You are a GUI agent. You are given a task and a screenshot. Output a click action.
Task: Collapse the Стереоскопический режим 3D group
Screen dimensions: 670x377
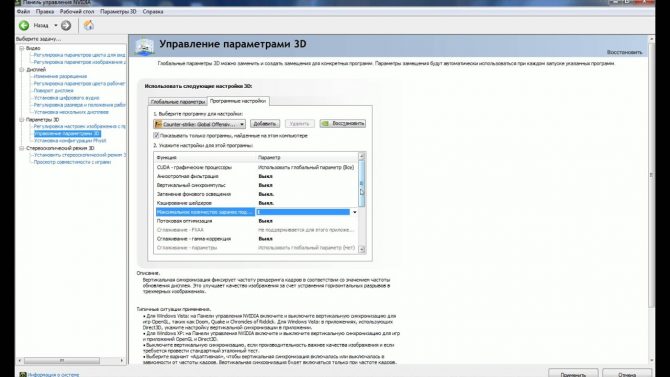(x=21, y=148)
